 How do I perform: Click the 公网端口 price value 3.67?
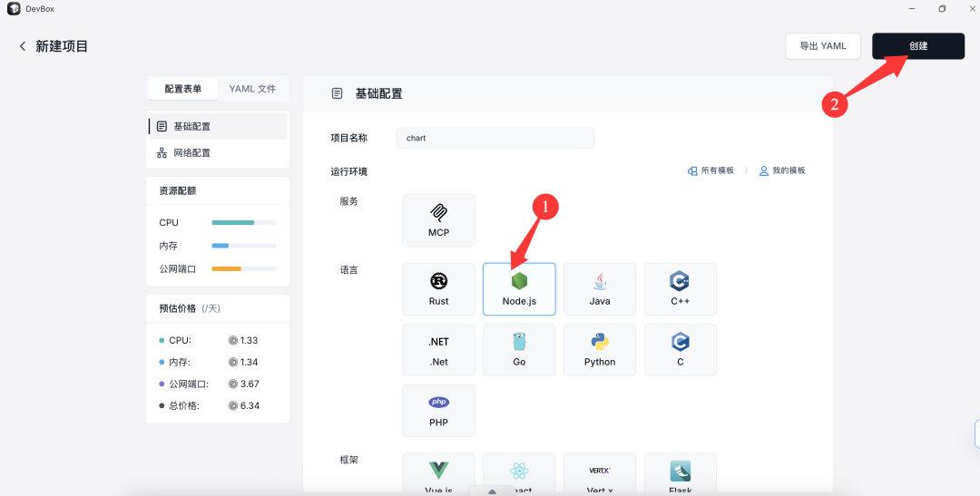point(250,384)
